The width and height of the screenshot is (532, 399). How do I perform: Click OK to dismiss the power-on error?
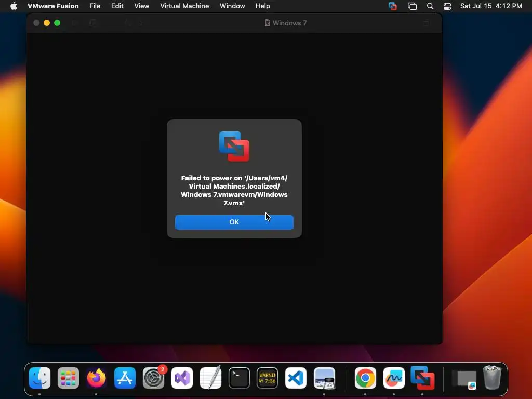(x=234, y=222)
